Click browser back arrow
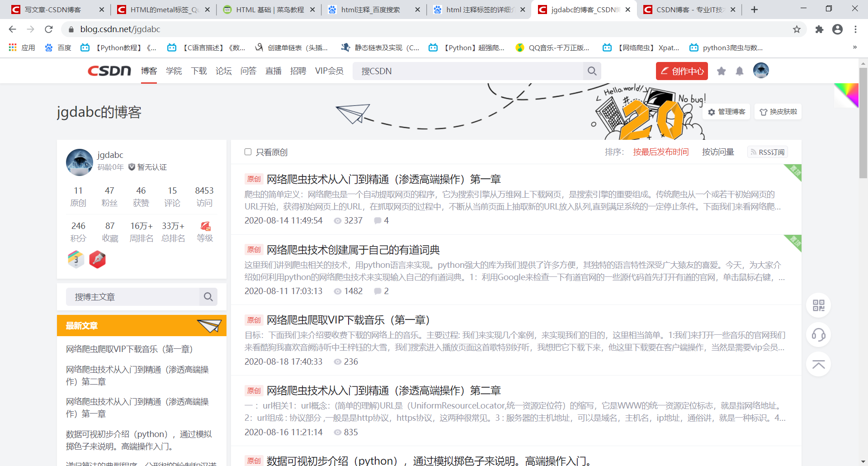The width and height of the screenshot is (868, 466). 12,29
